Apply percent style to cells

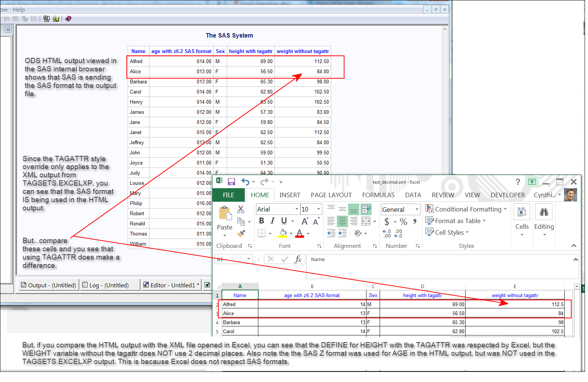coord(404,222)
